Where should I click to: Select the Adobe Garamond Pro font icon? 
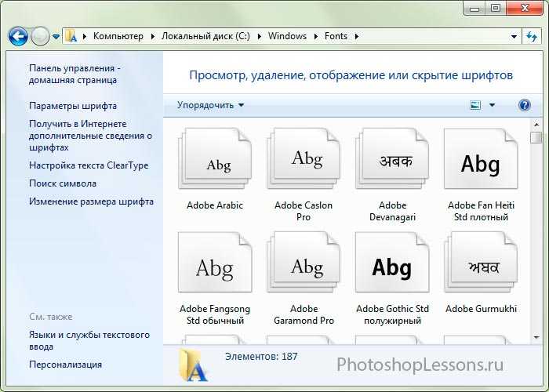pos(304,262)
